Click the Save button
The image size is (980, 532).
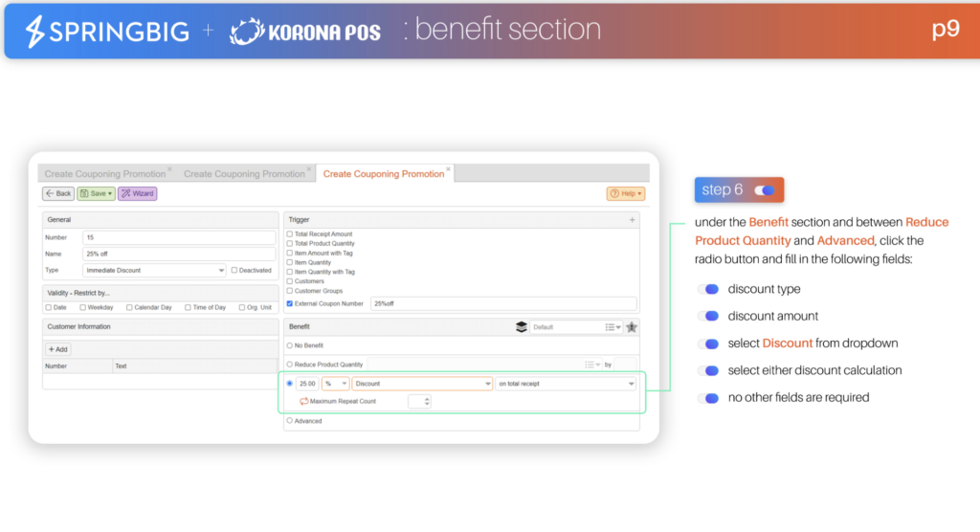[97, 194]
